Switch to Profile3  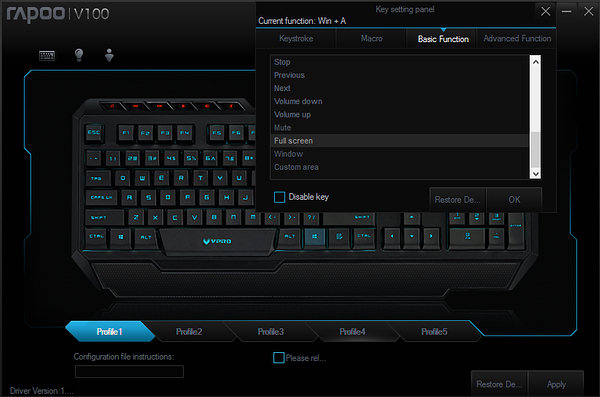[271, 332]
